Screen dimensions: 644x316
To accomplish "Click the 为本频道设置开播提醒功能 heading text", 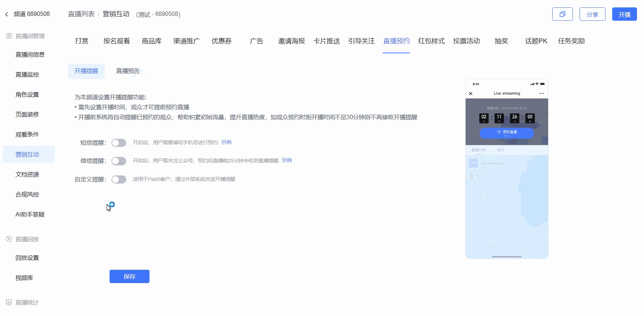I will pyautogui.click(x=111, y=97).
